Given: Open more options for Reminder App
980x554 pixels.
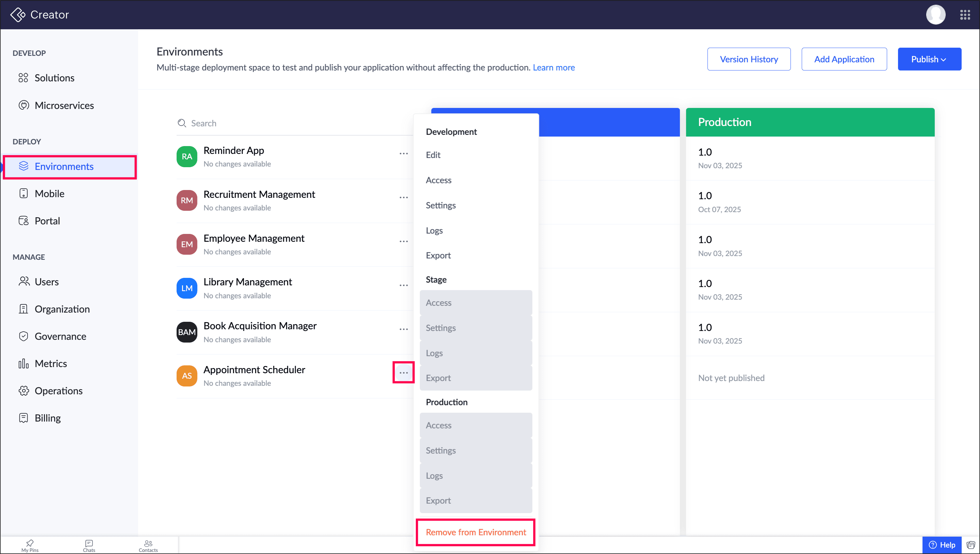Looking at the screenshot, I should 403,154.
